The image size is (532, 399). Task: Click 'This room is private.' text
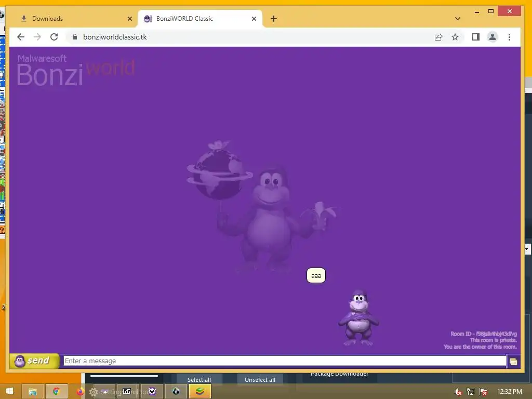point(494,340)
